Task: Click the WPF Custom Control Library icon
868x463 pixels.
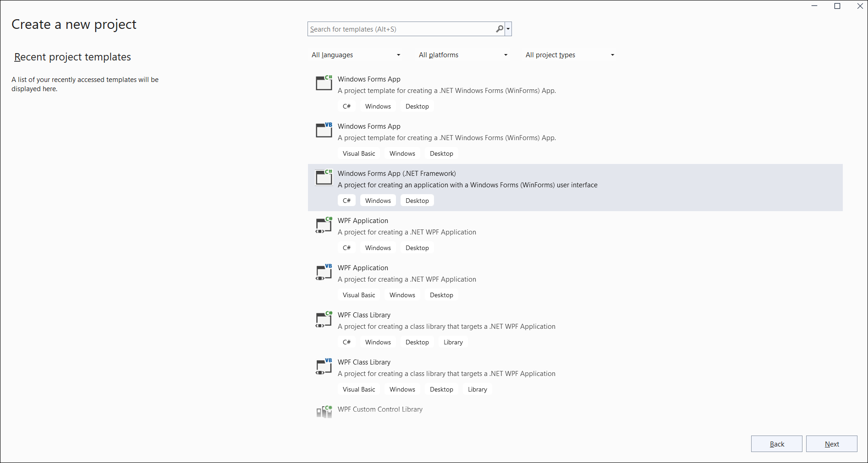Action: pyautogui.click(x=324, y=411)
